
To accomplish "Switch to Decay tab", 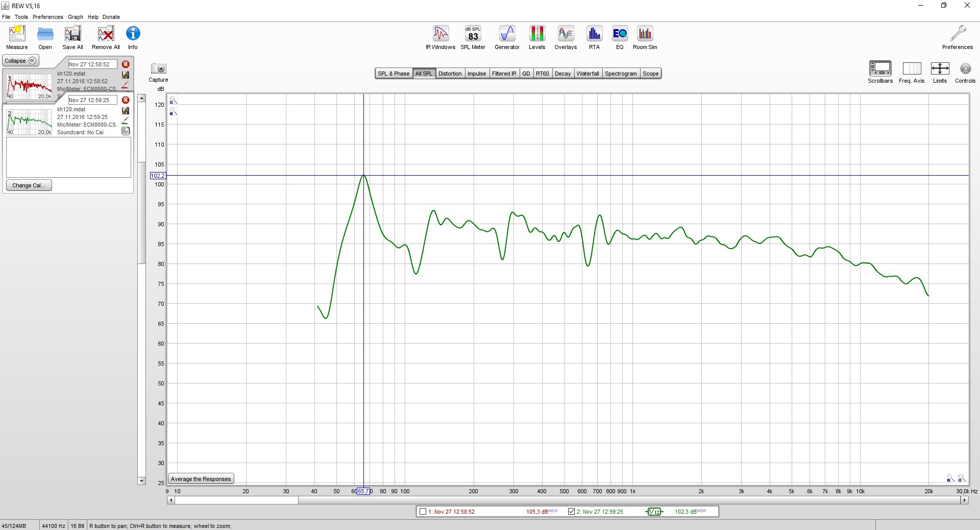I will [562, 74].
